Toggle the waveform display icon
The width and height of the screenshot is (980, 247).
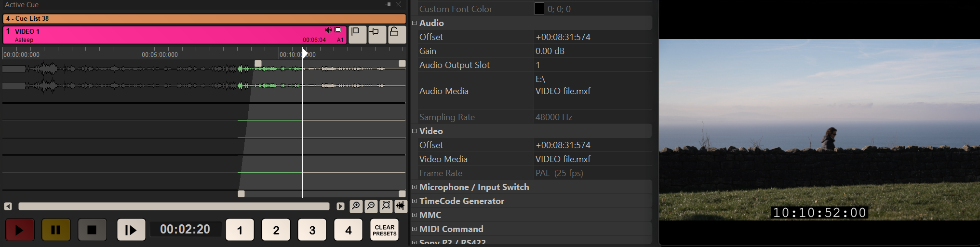point(401,206)
